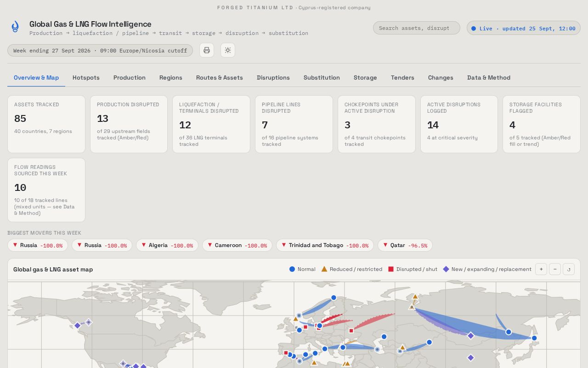Open the Production Disrupted card
Image resolution: width=588 pixels, height=368 pixels.
pyautogui.click(x=129, y=124)
